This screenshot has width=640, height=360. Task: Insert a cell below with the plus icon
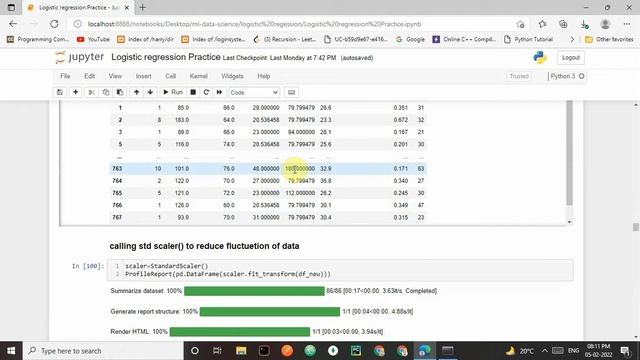click(76, 92)
